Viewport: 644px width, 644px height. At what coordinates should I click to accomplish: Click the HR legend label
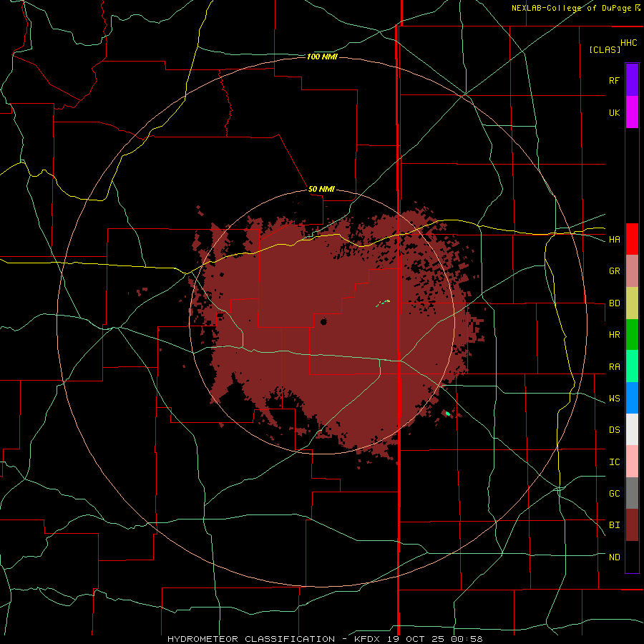point(614,335)
